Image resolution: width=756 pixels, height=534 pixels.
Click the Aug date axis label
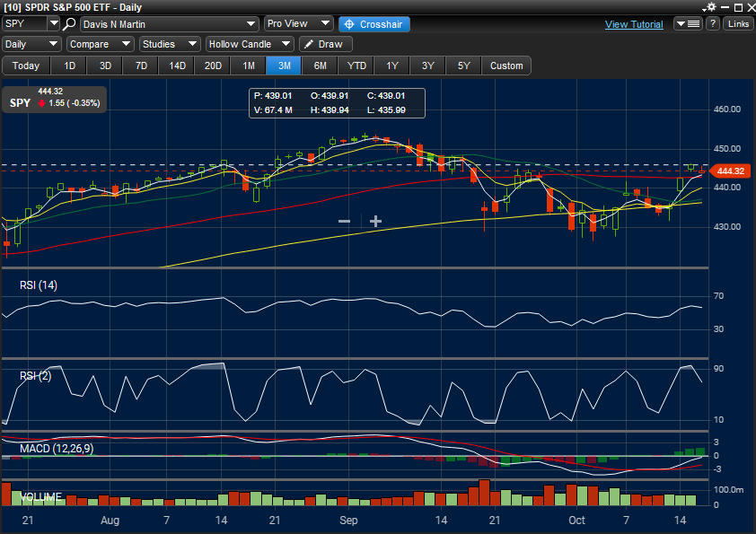point(110,521)
